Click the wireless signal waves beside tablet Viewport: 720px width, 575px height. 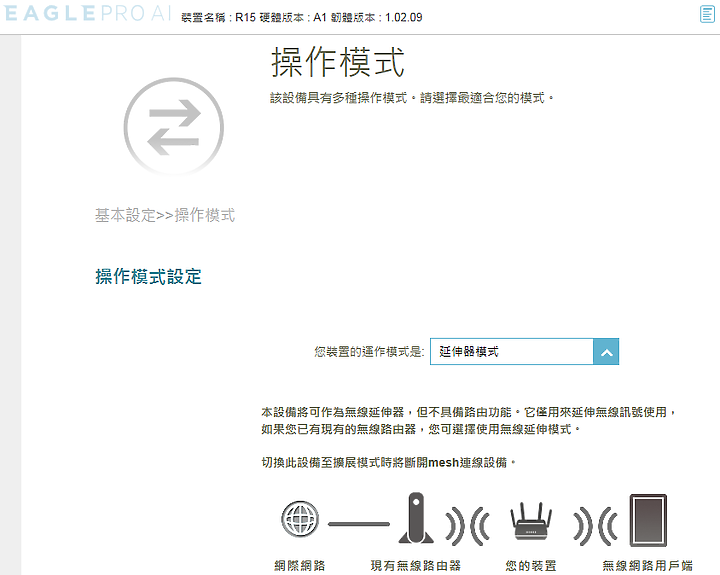coord(595,525)
